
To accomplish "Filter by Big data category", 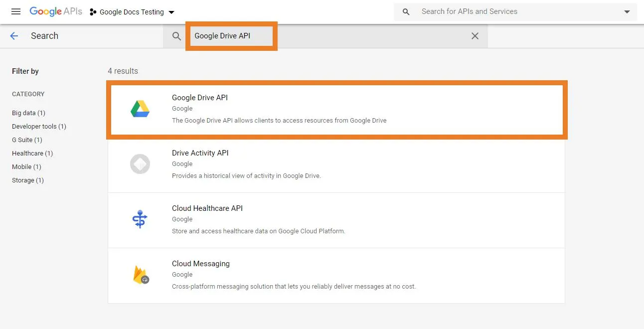I will click(28, 113).
